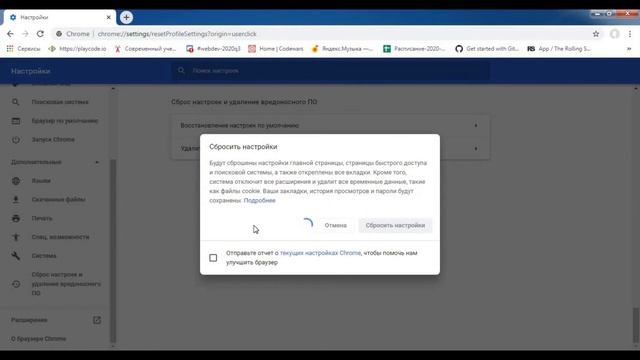Open the #webdev-2020q3 bookmark
The height and width of the screenshot is (360, 640).
(x=213, y=49)
